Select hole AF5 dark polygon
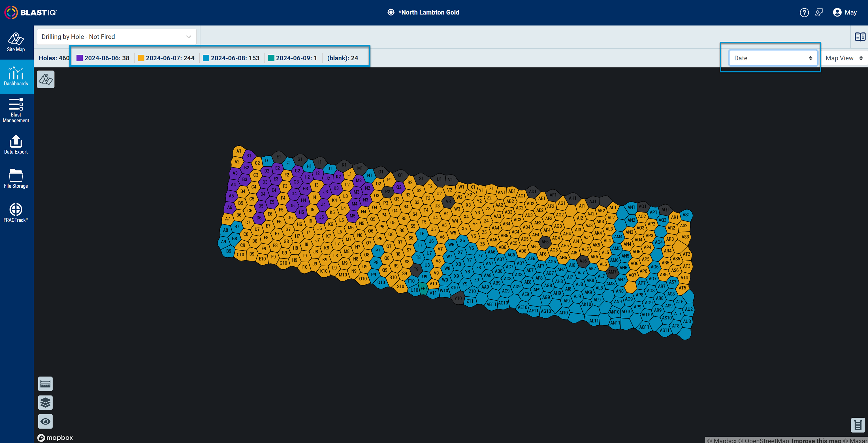 [x=545, y=241]
